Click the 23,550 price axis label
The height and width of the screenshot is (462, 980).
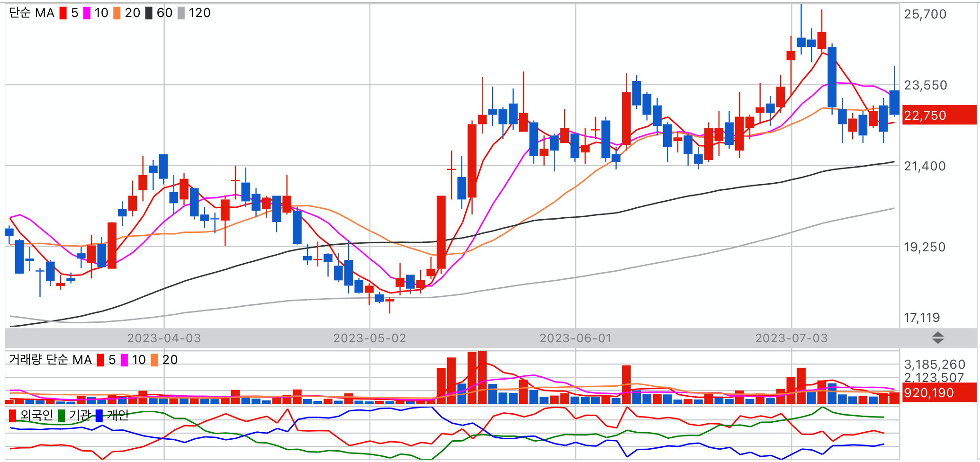[925, 85]
